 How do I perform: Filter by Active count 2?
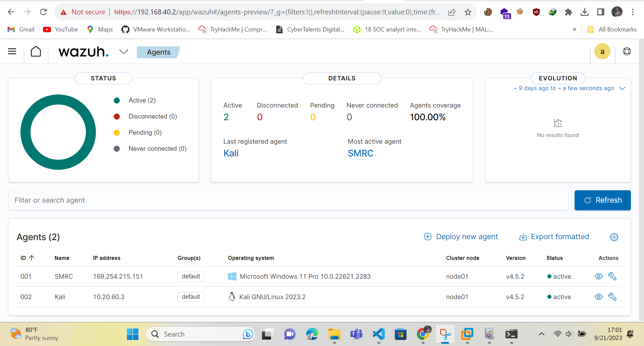click(226, 117)
